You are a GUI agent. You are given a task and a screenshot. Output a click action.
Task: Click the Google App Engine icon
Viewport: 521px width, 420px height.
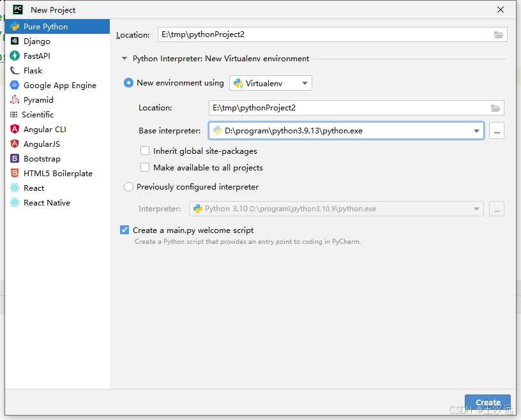tap(15, 85)
